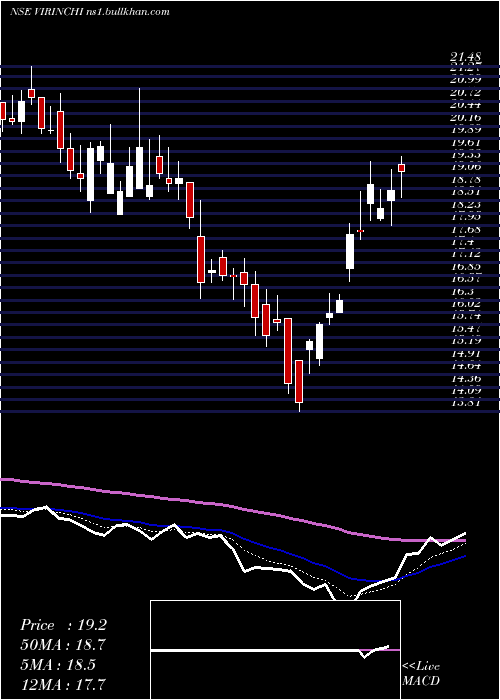Click the 15.47 price axis label

466,329
